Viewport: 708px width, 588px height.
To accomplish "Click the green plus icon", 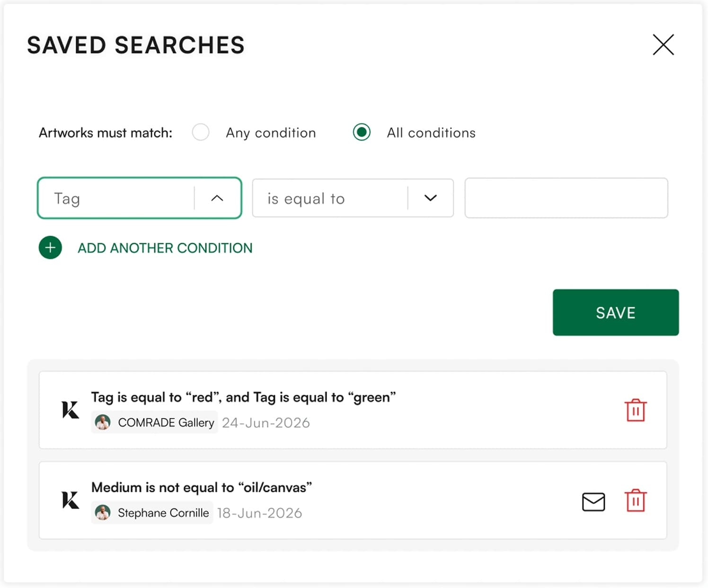I will click(x=50, y=248).
